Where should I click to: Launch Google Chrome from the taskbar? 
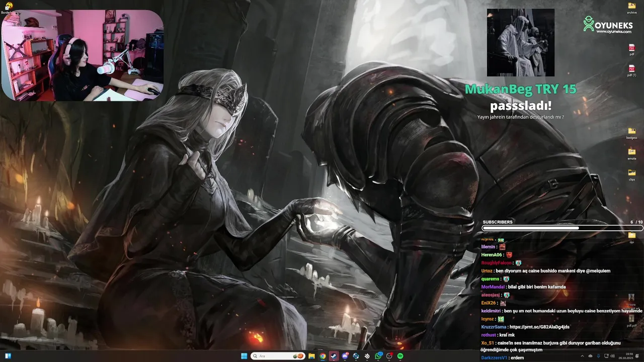323,356
